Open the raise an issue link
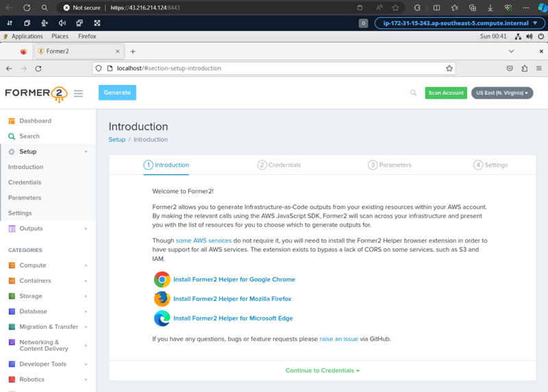Screen dimensions: 548x392 click(338, 339)
